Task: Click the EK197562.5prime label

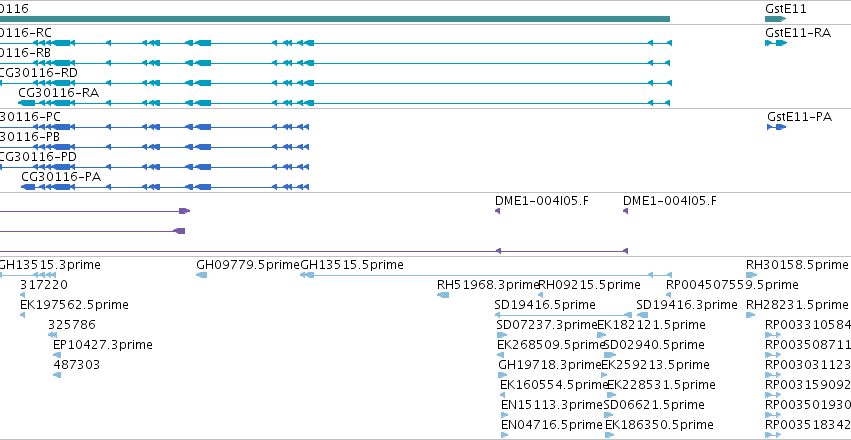Action: 74,305
